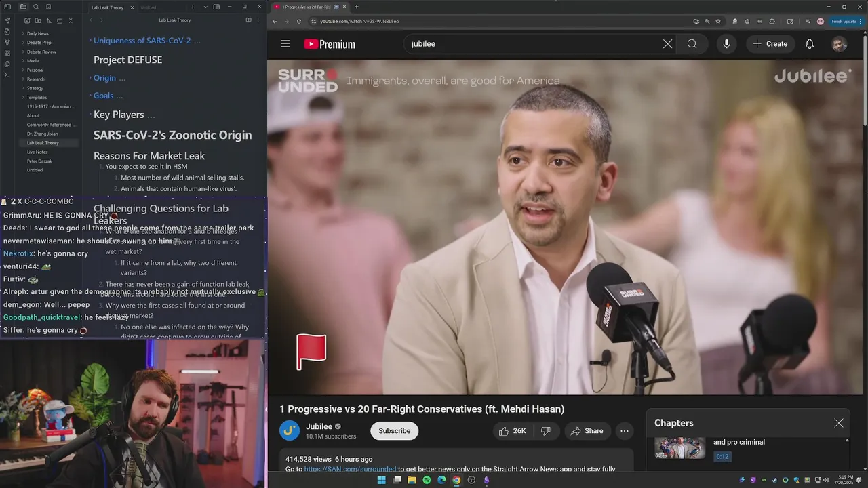
Task: Create new folder in Obsidian explorer
Action: [x=38, y=20]
